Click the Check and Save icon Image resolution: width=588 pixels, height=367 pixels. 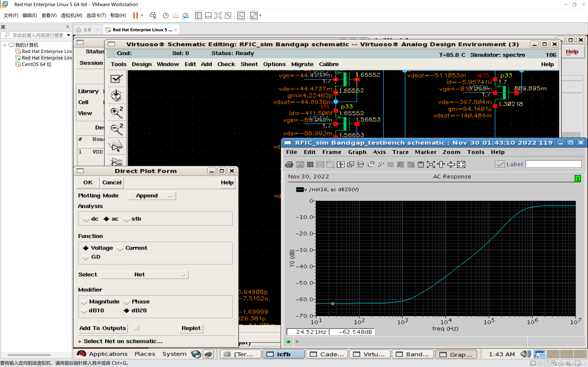pos(116,79)
